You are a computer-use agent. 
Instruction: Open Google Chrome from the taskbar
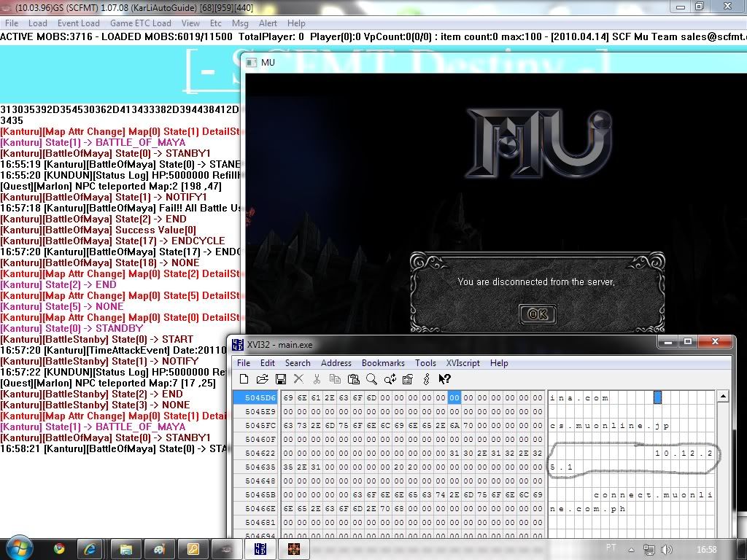coord(59,548)
